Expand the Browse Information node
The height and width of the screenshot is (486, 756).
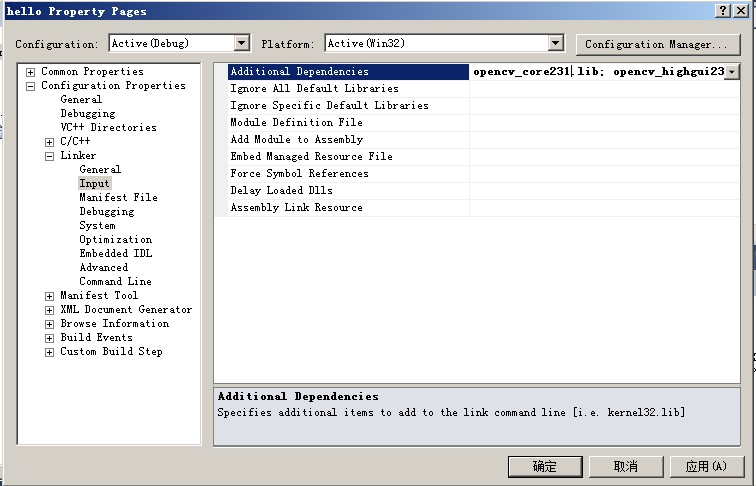[49, 324]
